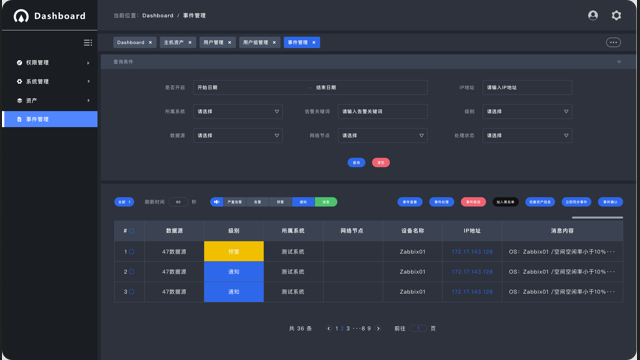Screen dimensions: 640x360
Task: Select the header select-all checkbox
Action: click(131, 231)
